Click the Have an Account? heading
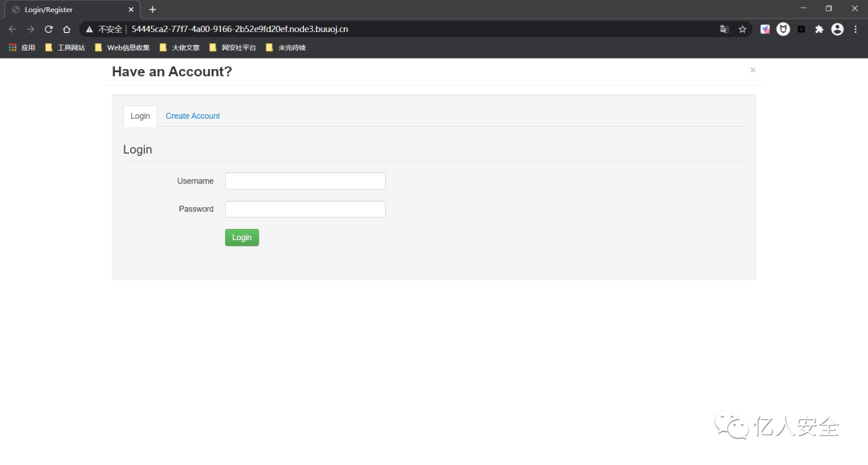The width and height of the screenshot is (868, 465). [172, 72]
